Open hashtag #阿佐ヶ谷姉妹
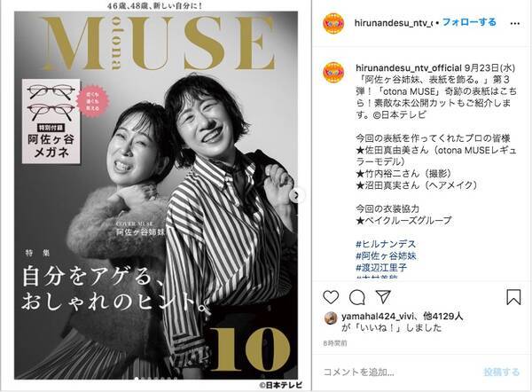The width and height of the screenshot is (532, 392). pyautogui.click(x=386, y=255)
